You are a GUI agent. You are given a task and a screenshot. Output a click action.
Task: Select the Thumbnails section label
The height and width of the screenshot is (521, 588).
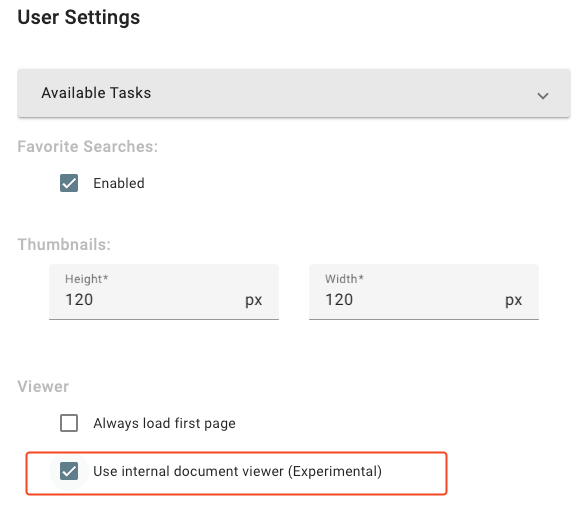(64, 245)
